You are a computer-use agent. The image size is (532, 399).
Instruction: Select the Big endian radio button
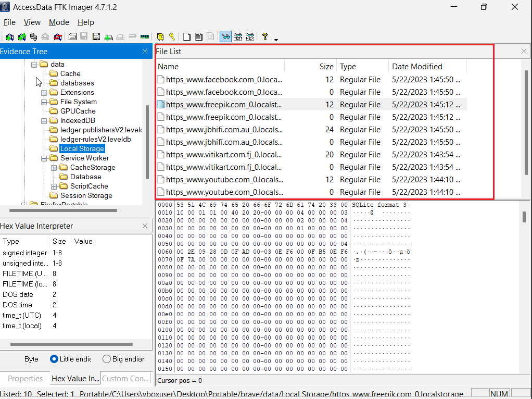tap(107, 359)
